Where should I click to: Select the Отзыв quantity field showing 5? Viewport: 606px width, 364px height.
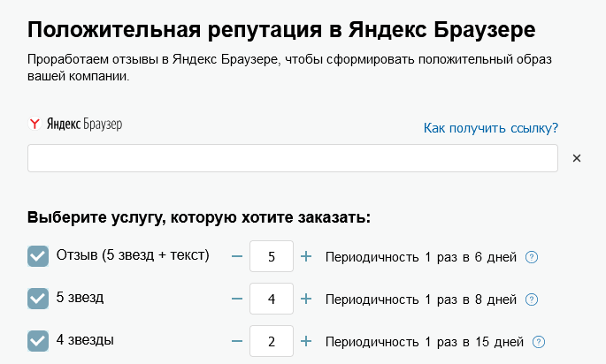tap(272, 257)
